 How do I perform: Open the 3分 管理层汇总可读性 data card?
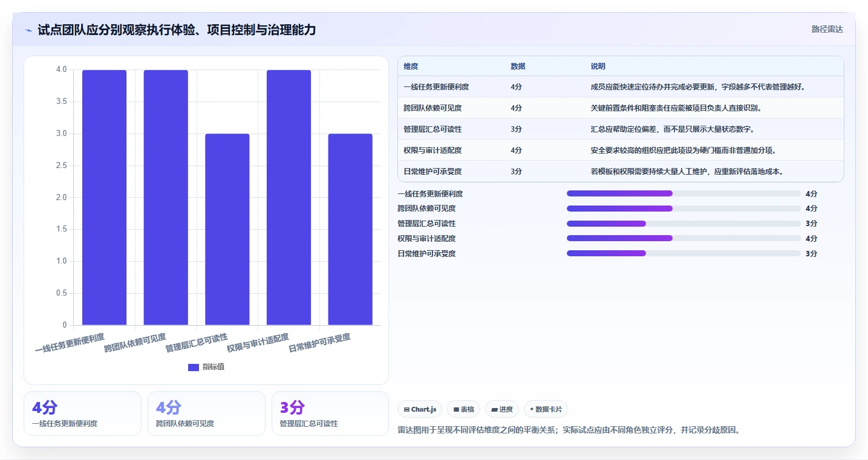pos(330,413)
